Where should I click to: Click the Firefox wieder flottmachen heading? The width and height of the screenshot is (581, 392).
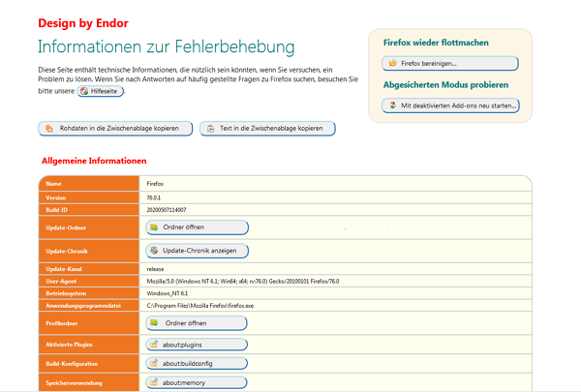coord(436,43)
